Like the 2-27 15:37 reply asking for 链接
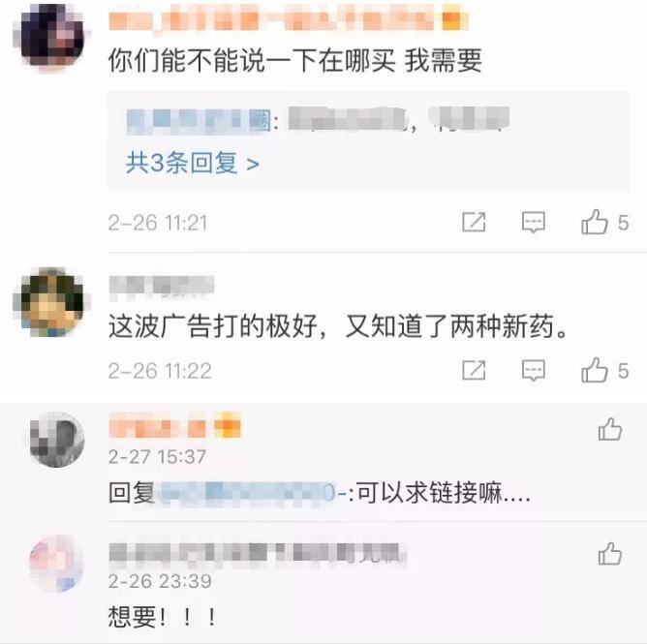 (610, 429)
